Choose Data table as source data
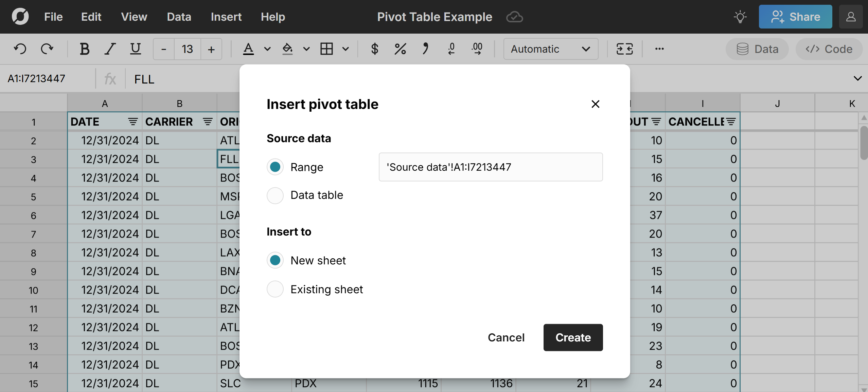The image size is (868, 392). pos(275,195)
